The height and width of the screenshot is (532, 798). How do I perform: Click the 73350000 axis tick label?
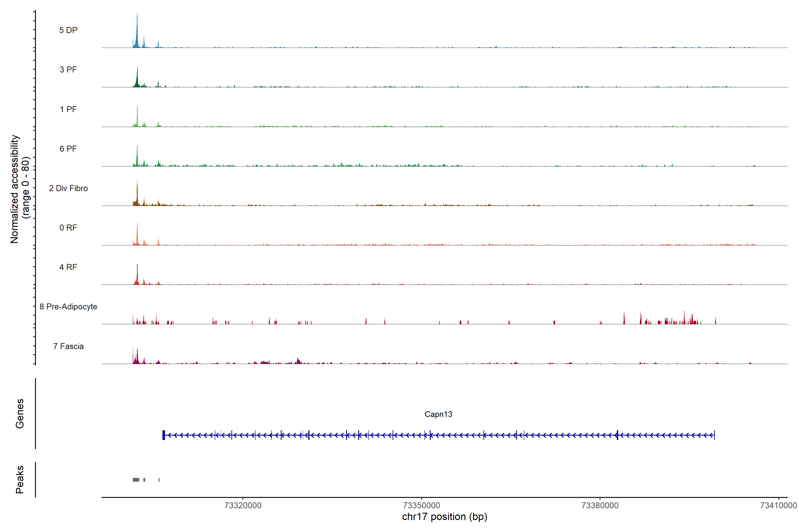421,505
